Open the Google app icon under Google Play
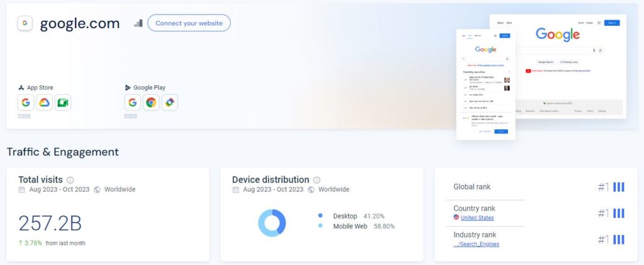The image size is (644, 265). [133, 102]
